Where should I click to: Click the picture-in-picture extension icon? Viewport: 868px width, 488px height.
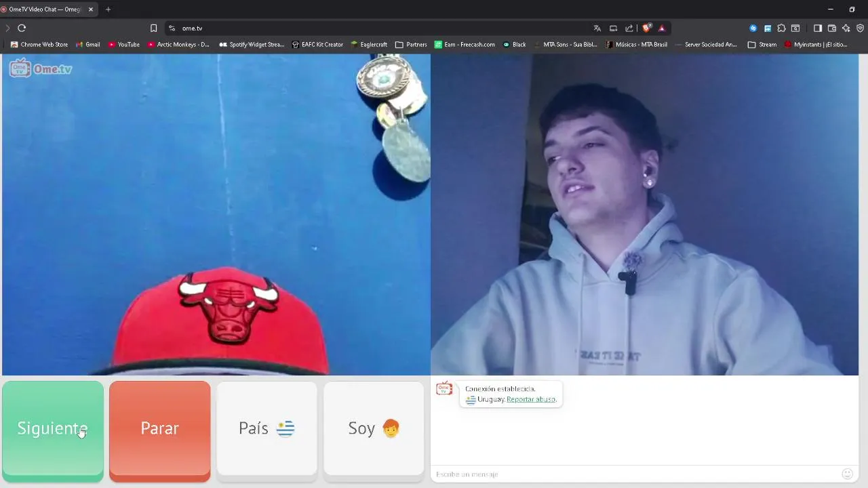(x=767, y=28)
